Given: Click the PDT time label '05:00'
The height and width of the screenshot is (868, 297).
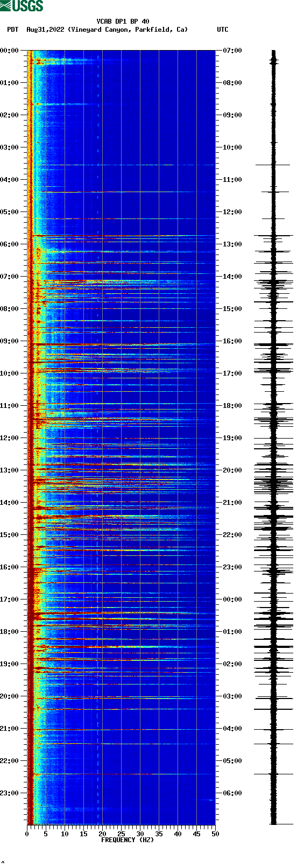Looking at the screenshot, I should point(9,212).
